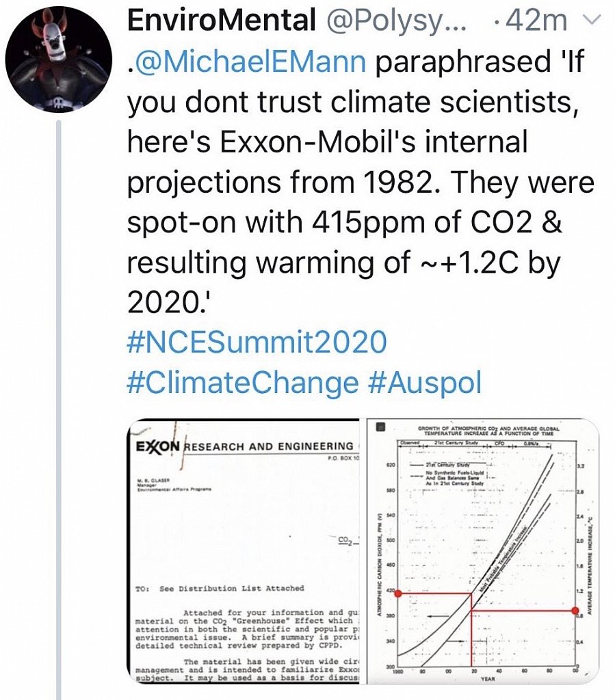Viewport: 615px width, 700px height.
Task: Click the '21st Century Study' graph legend
Action: (445, 462)
